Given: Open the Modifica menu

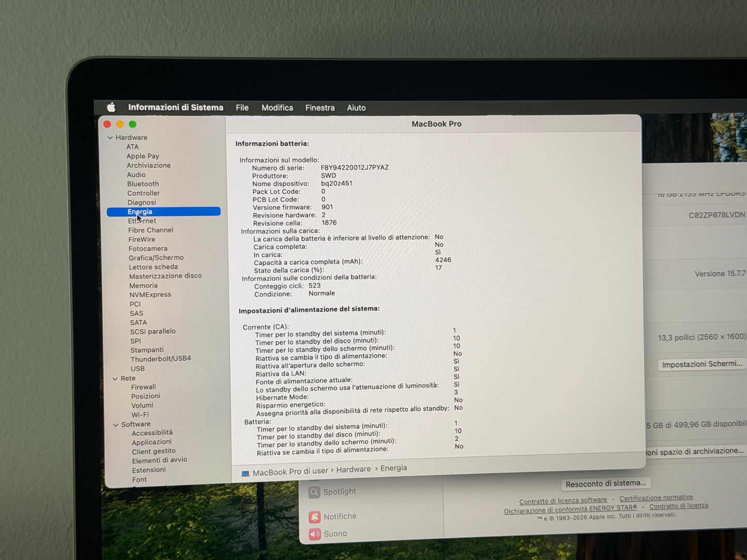Looking at the screenshot, I should pos(277,108).
